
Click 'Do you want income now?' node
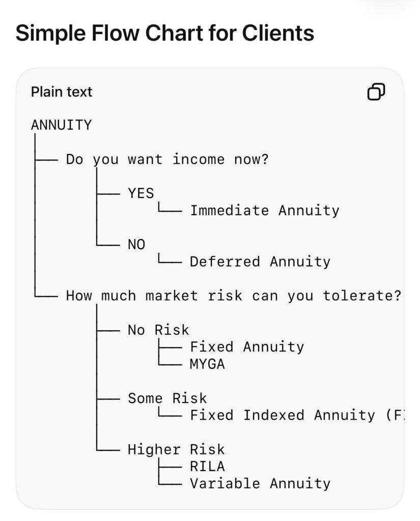(167, 159)
